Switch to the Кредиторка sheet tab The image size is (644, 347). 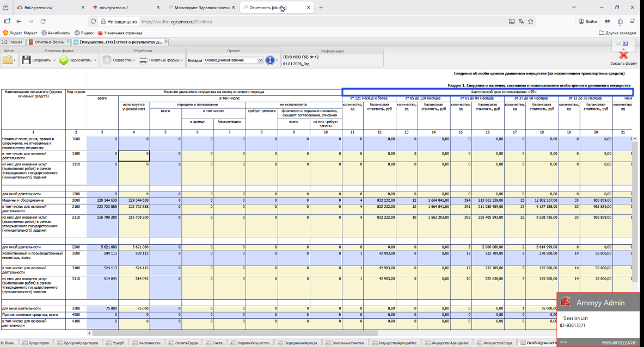(39, 343)
